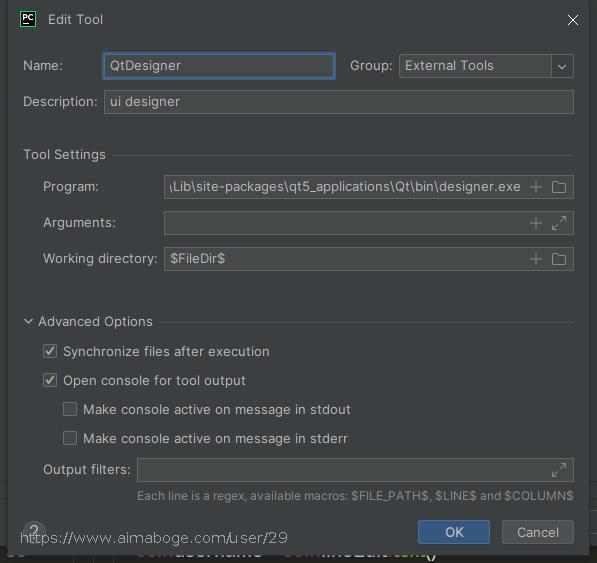Click the insert macro plus icon in Program field

536,187
